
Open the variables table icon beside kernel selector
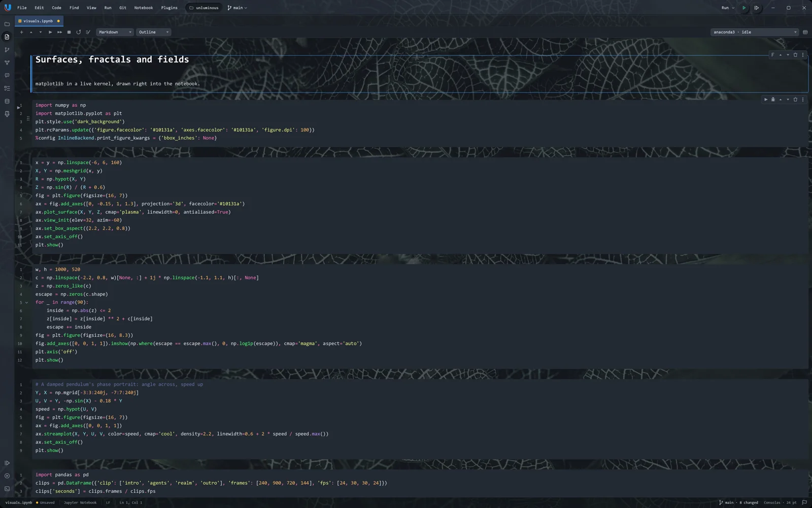[805, 32]
